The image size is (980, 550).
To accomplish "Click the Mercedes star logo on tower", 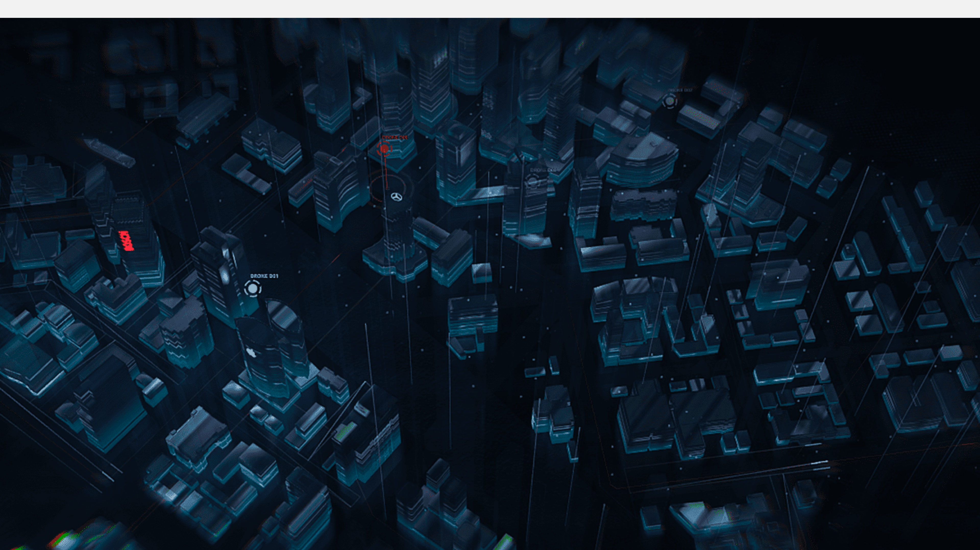I will pos(396,197).
